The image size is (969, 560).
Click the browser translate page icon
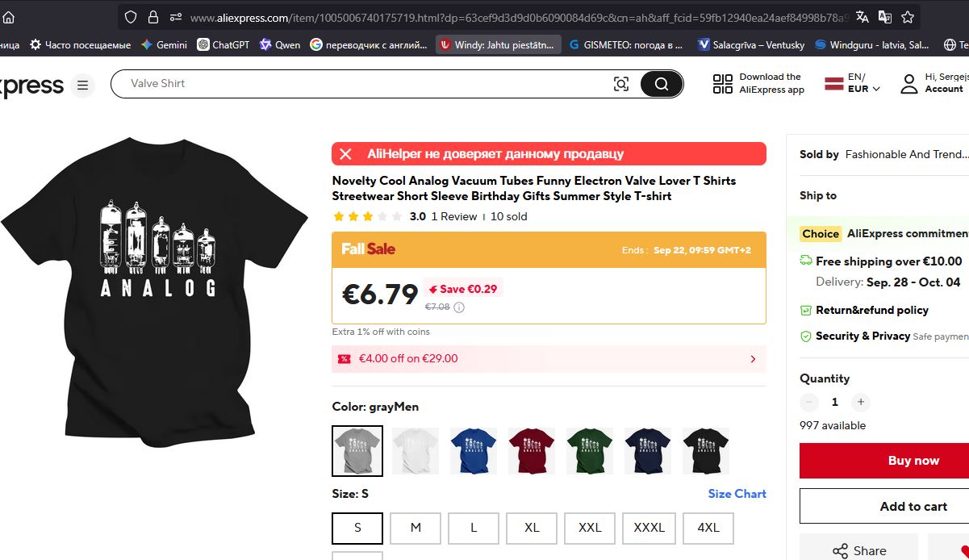pyautogui.click(x=862, y=17)
